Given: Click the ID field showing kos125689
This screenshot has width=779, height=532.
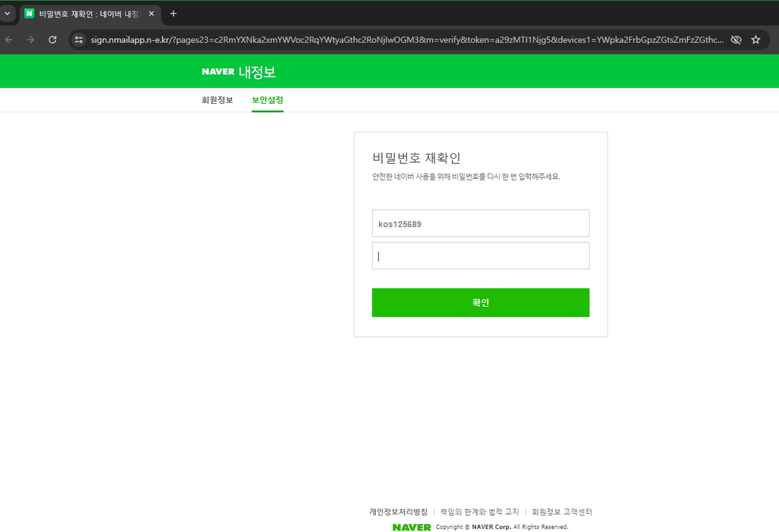Looking at the screenshot, I should pos(480,223).
